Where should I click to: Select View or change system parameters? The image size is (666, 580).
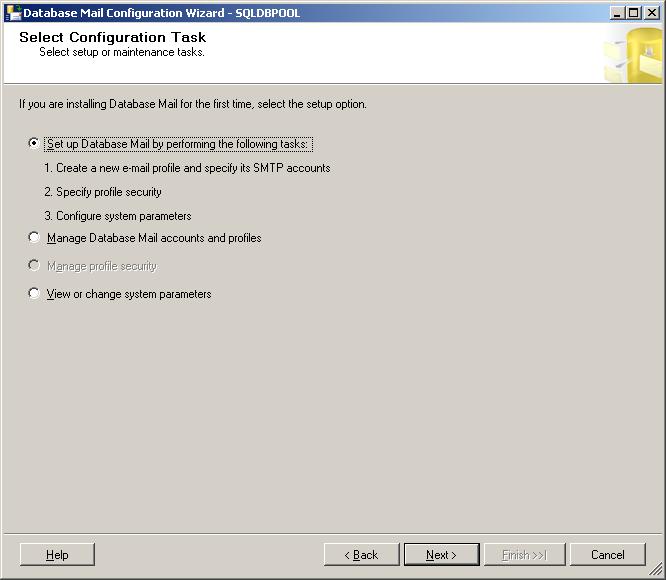tap(35, 294)
